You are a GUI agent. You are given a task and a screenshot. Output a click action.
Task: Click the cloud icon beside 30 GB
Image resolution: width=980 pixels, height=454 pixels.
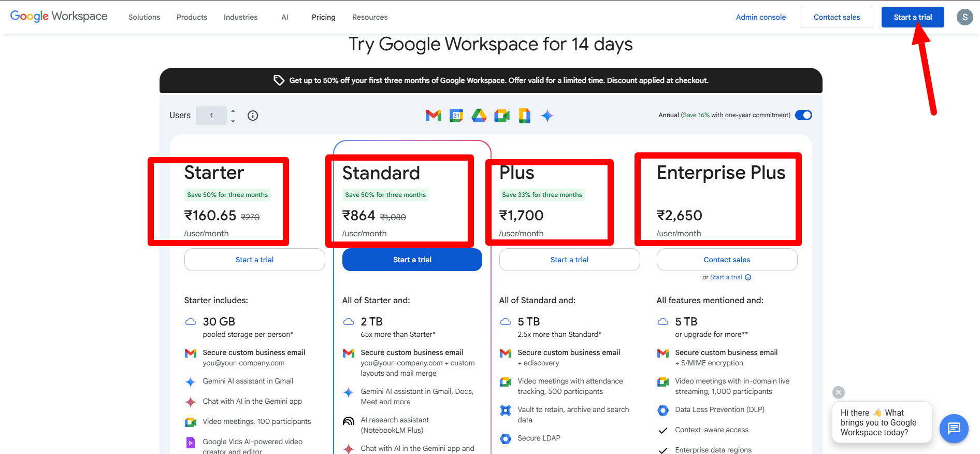coord(191,321)
